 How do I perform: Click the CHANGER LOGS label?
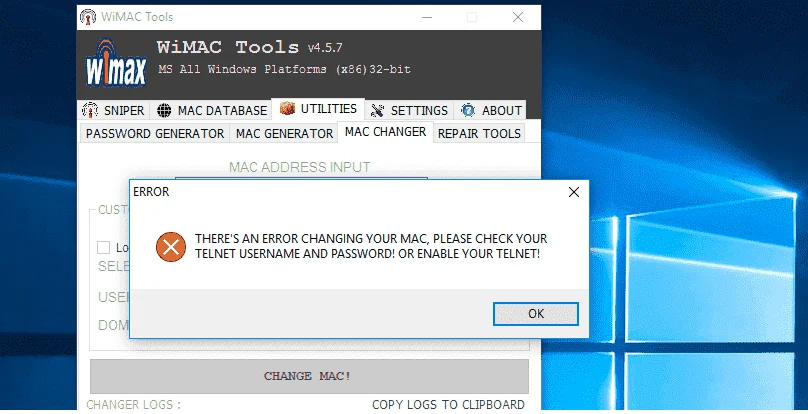click(x=133, y=405)
